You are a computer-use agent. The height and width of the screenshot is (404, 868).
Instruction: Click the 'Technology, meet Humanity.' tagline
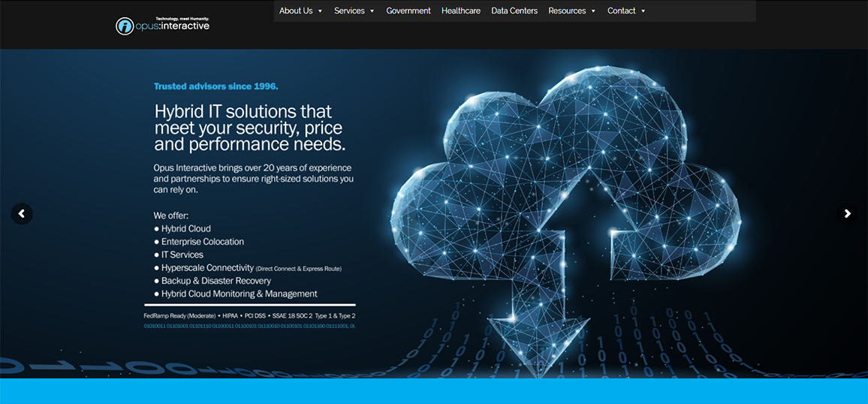182,19
